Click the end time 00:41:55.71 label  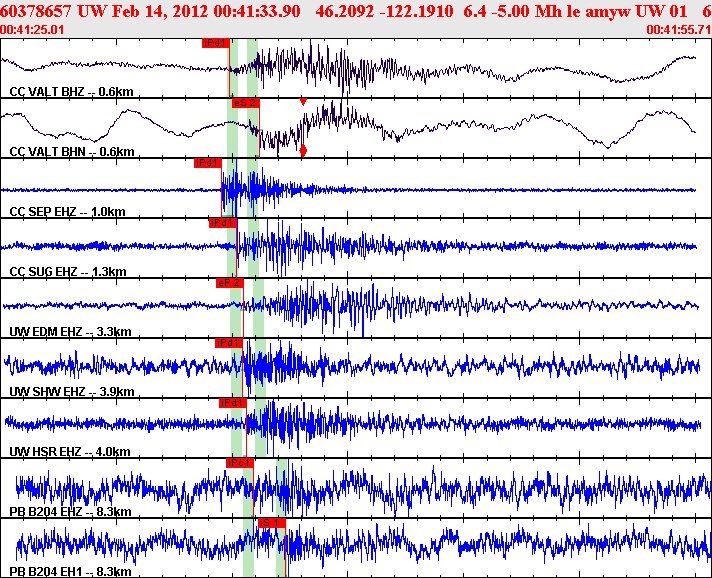point(678,30)
